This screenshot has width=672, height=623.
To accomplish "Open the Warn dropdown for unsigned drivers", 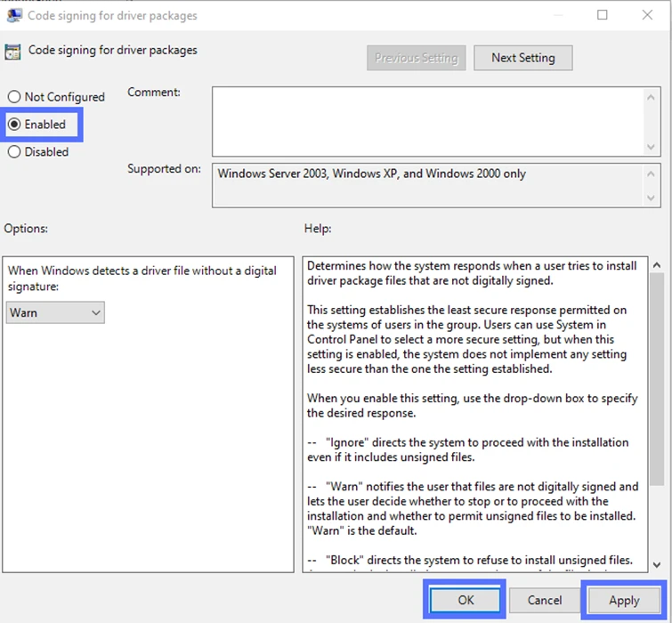I will click(55, 312).
